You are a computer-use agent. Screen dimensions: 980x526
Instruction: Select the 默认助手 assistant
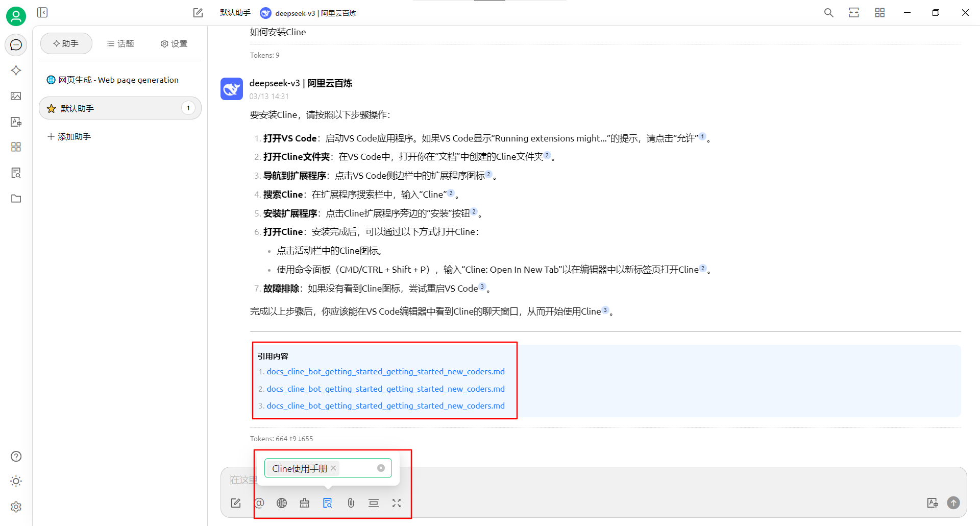[x=120, y=108]
